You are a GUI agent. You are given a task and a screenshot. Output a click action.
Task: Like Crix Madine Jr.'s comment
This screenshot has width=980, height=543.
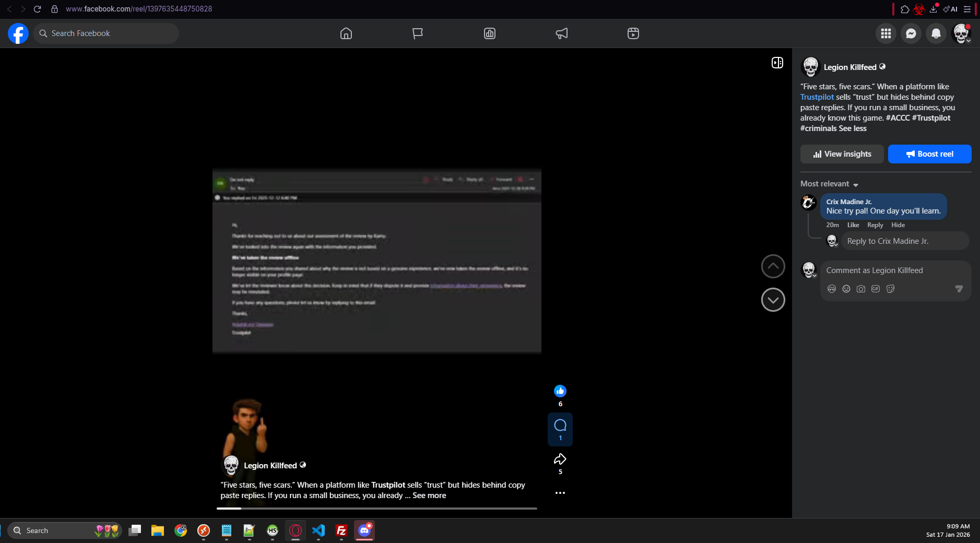pyautogui.click(x=853, y=225)
